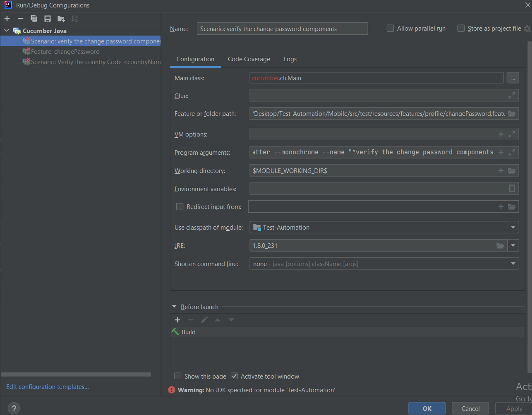
Task: Copy the selected configuration
Action: [x=34, y=18]
